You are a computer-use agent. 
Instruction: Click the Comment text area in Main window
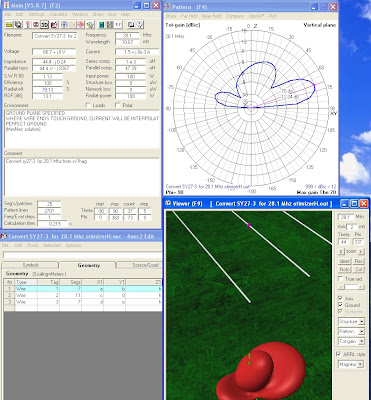tap(82, 176)
